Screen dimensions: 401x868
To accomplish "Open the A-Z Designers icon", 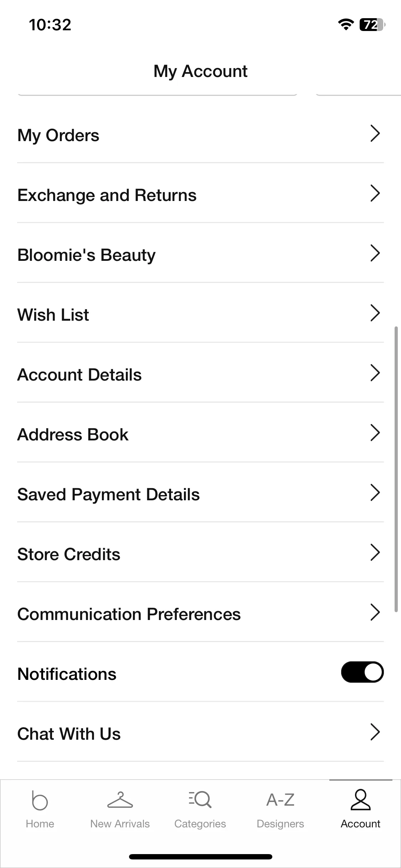I will pos(280,800).
